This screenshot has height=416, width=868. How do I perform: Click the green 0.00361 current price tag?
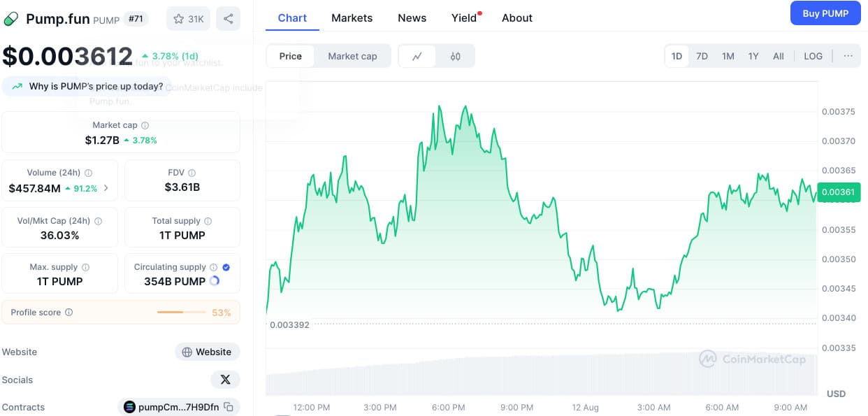pos(838,192)
